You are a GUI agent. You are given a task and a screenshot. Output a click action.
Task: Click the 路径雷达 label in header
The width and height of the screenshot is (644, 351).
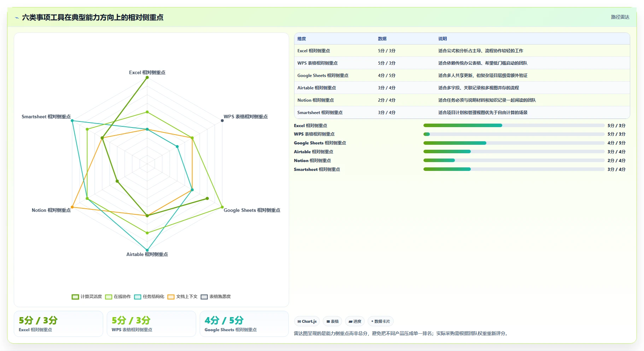coord(620,17)
